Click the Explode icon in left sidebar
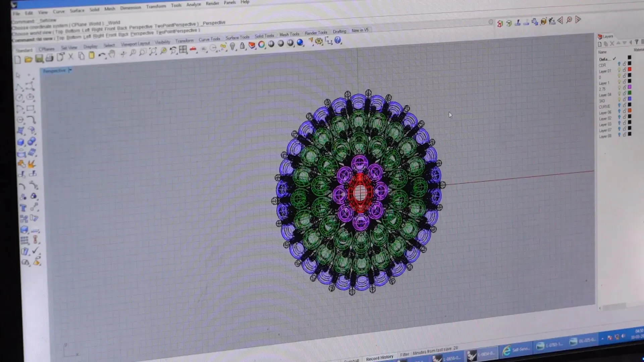 tap(32, 164)
